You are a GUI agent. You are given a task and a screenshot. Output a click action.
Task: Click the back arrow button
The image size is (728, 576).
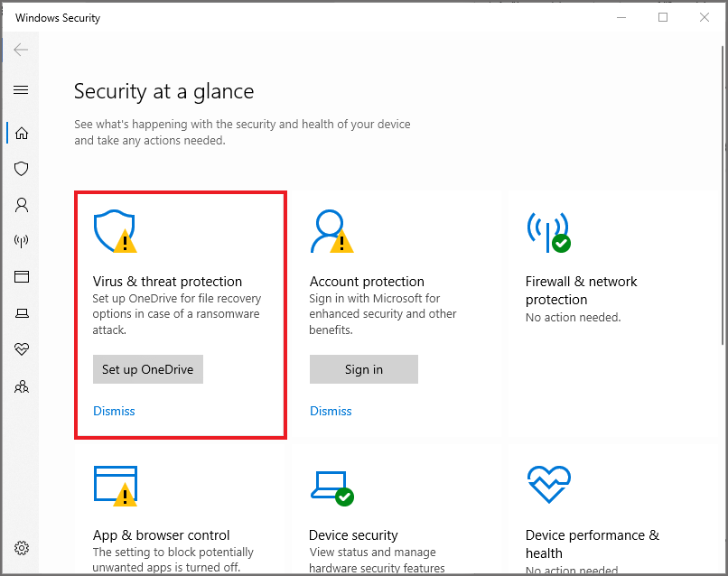pos(21,50)
